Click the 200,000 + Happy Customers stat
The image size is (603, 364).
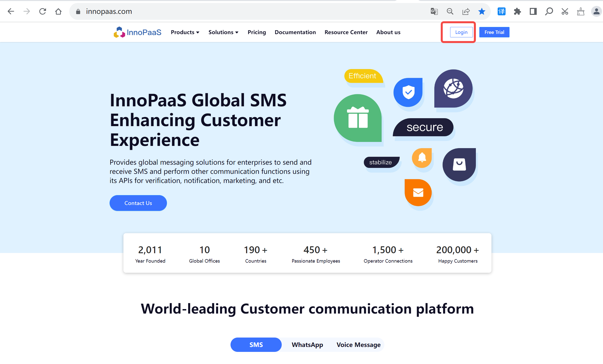(x=458, y=254)
